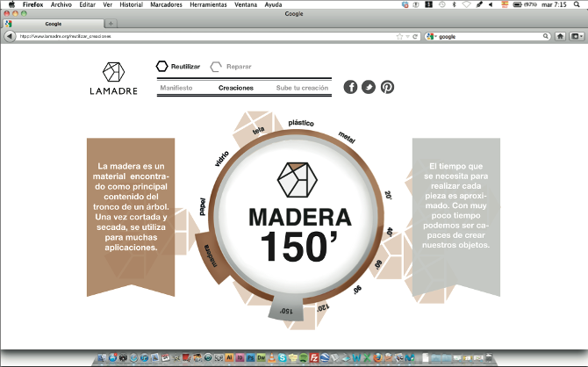Click the Time Machine menu bar icon
588x367 pixels.
click(442, 4)
